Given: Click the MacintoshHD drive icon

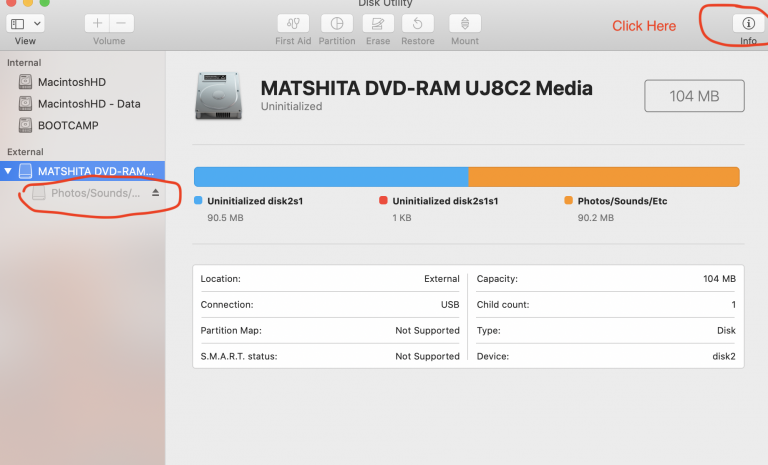Looking at the screenshot, I should coord(25,81).
